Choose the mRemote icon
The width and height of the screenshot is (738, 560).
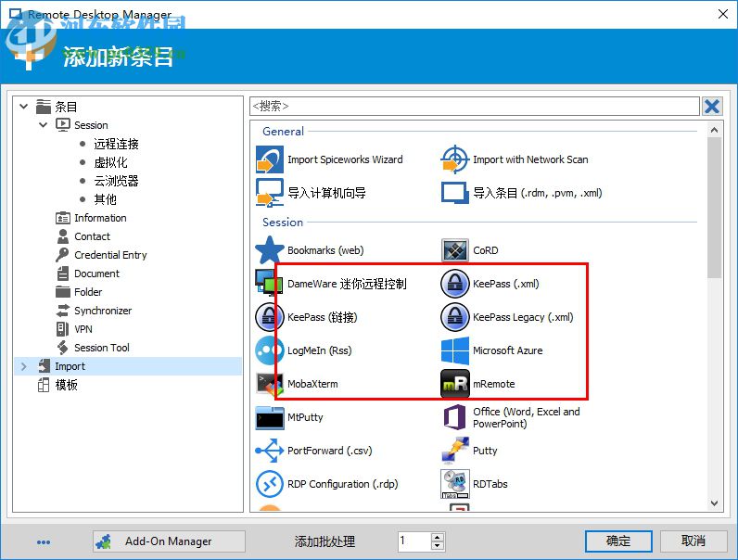click(454, 384)
